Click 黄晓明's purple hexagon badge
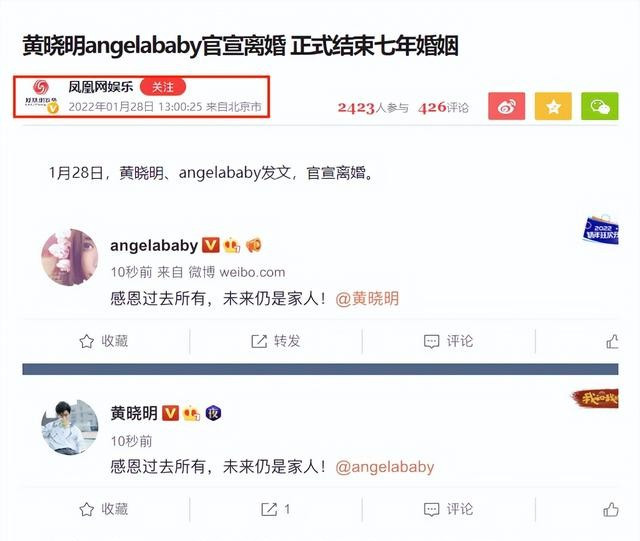The width and height of the screenshot is (640, 541). pyautogui.click(x=213, y=413)
